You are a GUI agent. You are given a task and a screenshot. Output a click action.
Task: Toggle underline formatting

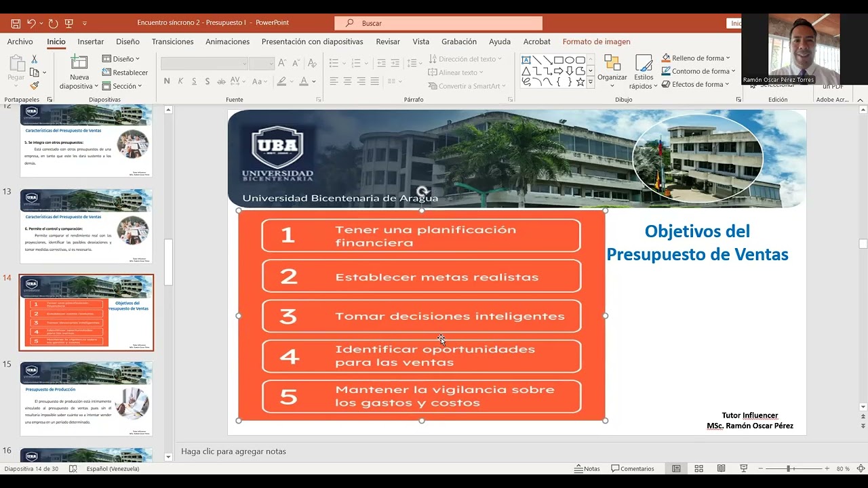[x=194, y=81]
